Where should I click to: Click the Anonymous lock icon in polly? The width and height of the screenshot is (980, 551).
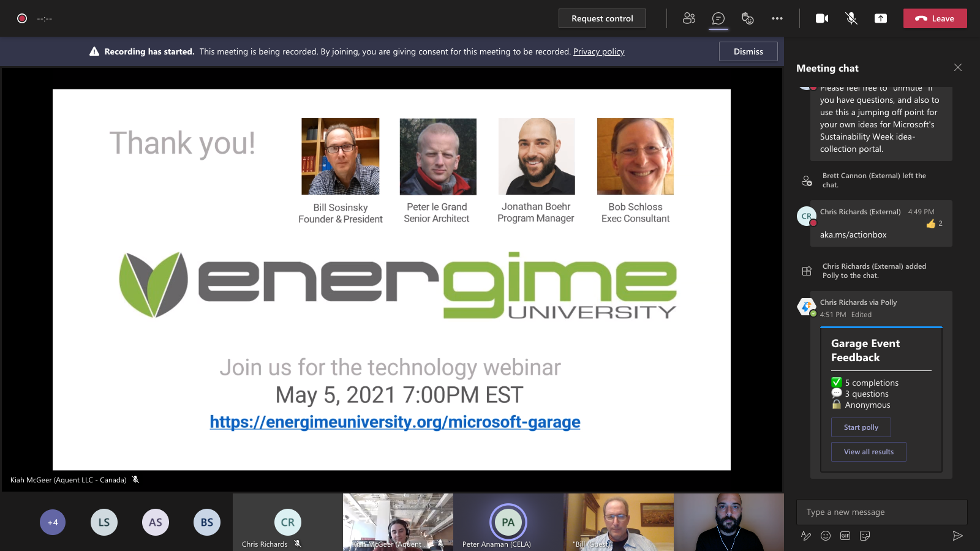coord(837,404)
